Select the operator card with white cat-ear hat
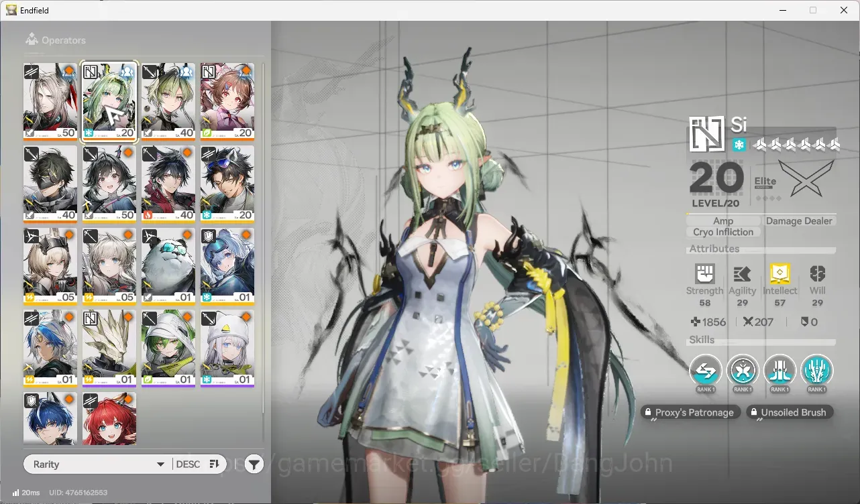Screen dimensions: 860x504 [x=227, y=349]
